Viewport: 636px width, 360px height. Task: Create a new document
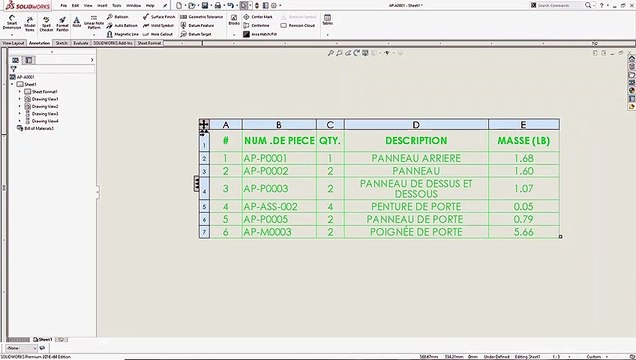coord(179,6)
